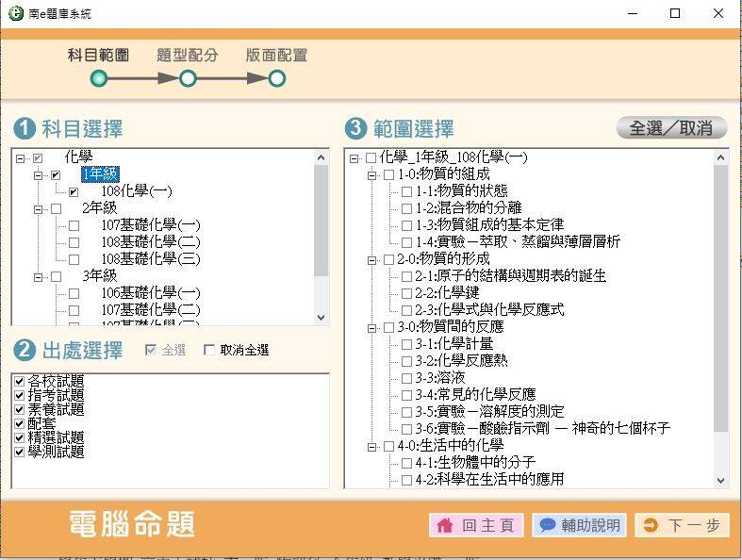Toggle the 化學 subject checkbox
Viewport: 742px width, 560px height.
(x=38, y=158)
